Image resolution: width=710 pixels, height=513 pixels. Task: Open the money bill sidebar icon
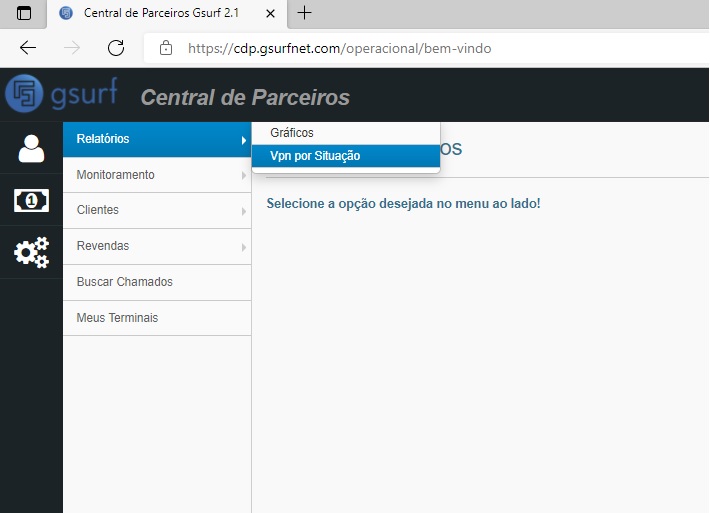[x=31, y=201]
